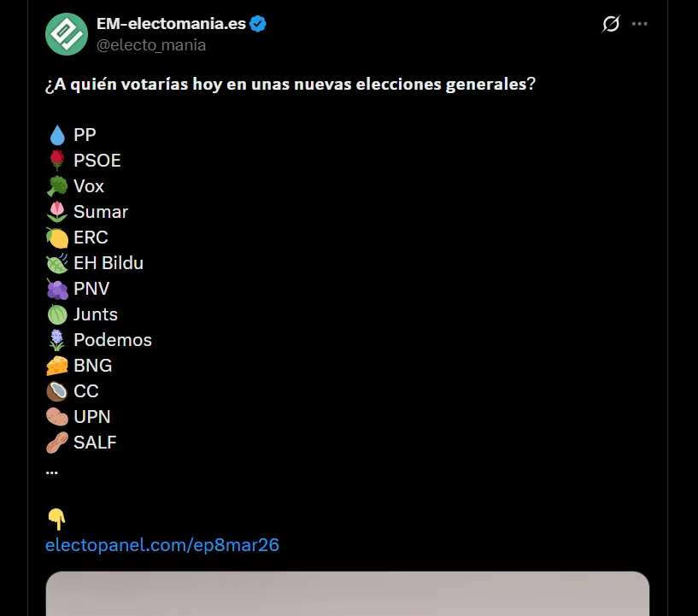The height and width of the screenshot is (616, 698).
Task: Open the post options menu
Action: (639, 23)
